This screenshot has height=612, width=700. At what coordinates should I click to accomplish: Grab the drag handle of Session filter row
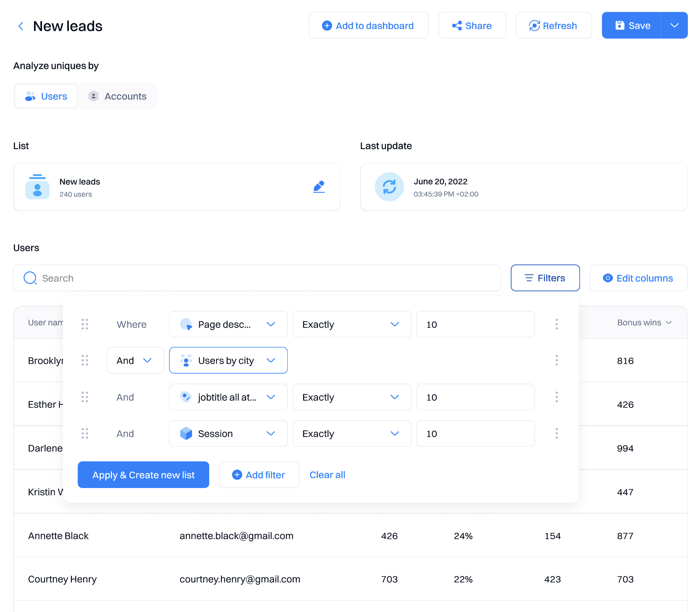point(85,433)
